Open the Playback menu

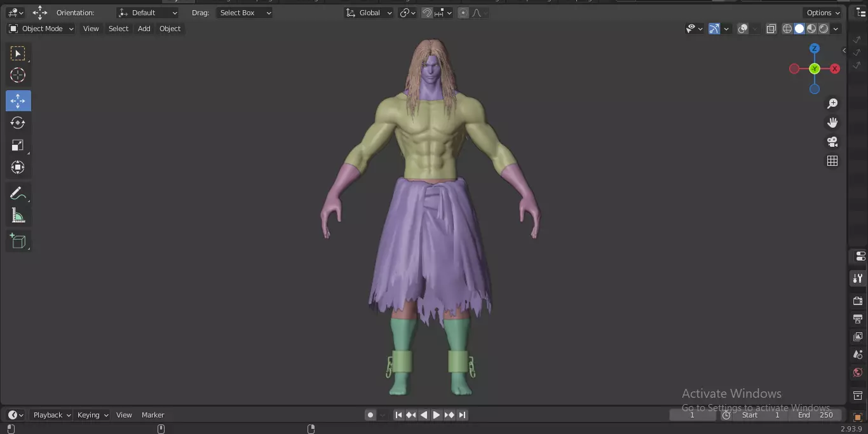tap(51, 415)
